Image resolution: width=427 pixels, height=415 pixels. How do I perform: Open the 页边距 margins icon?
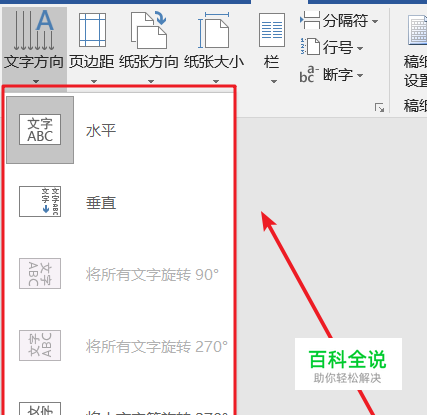92,30
